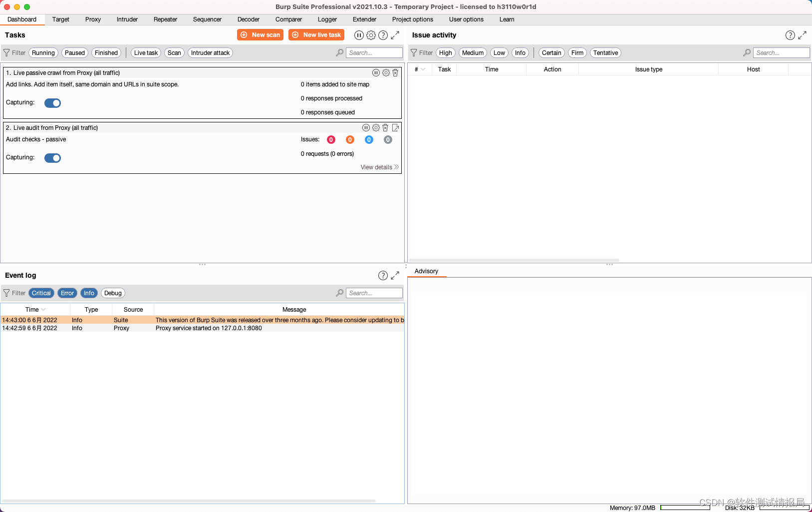Sort Event log by Time column arrow
The image size is (812, 512).
[x=43, y=310]
